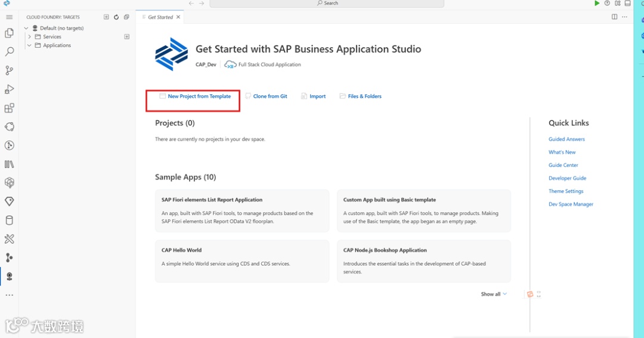Click the green run play icon
Screen dimensions: 644x338
(597, 4)
